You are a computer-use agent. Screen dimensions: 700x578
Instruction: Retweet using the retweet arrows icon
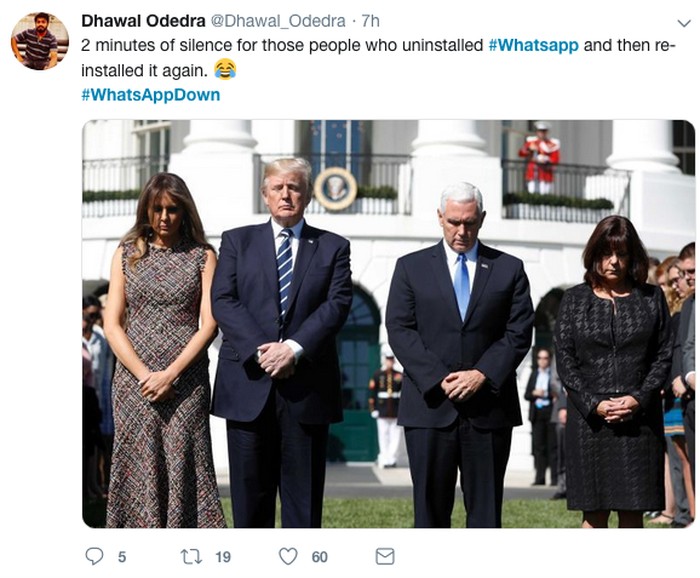coord(191,557)
